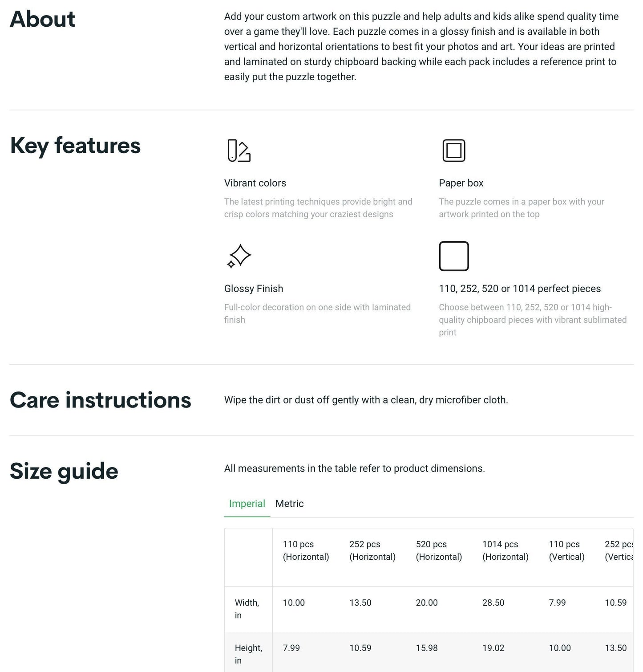The height and width of the screenshot is (672, 643).
Task: Click the 252 pcs (Horizontal) column header
Action: (372, 550)
